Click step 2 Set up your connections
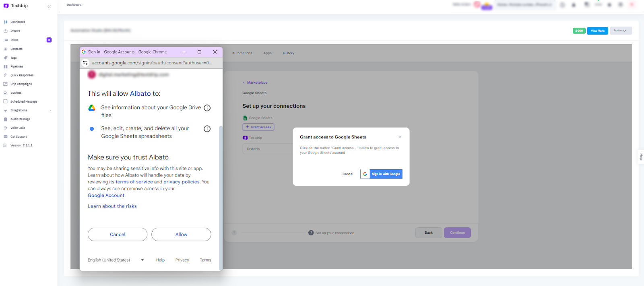 [331, 233]
